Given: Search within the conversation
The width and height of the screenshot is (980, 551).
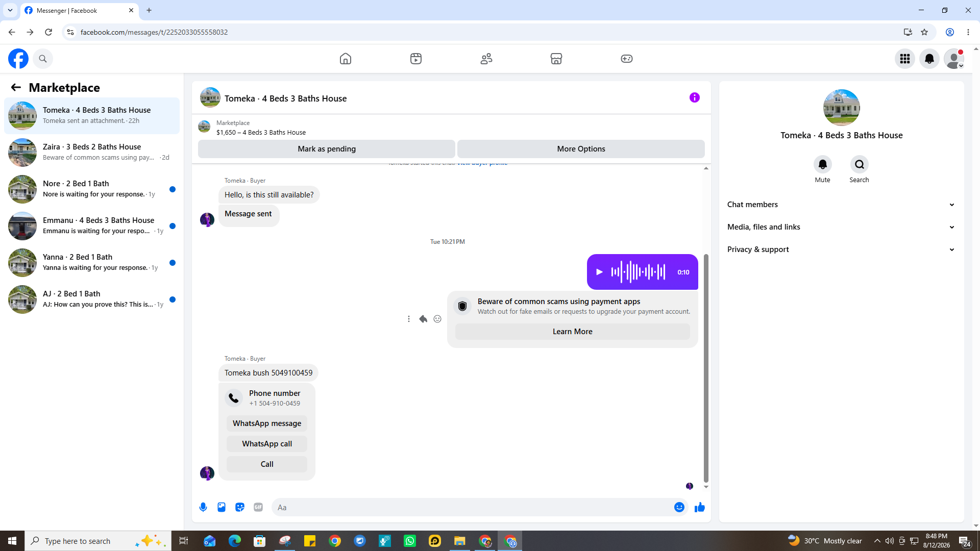Looking at the screenshot, I should (x=860, y=164).
